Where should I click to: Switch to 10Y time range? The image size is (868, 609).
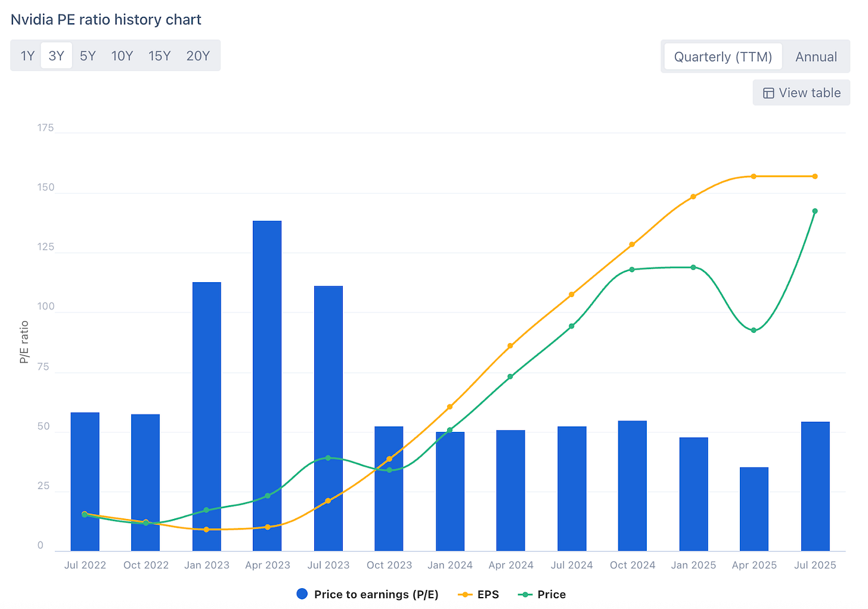point(122,56)
